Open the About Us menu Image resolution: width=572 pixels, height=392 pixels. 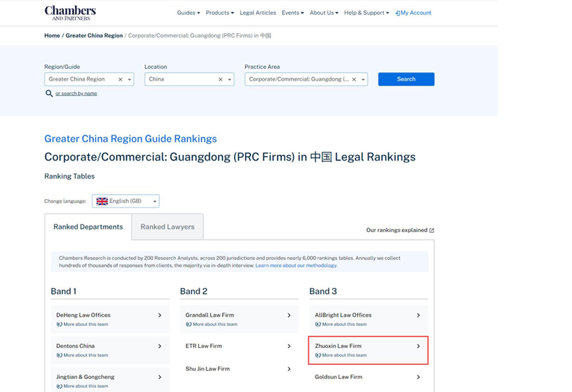(x=324, y=13)
